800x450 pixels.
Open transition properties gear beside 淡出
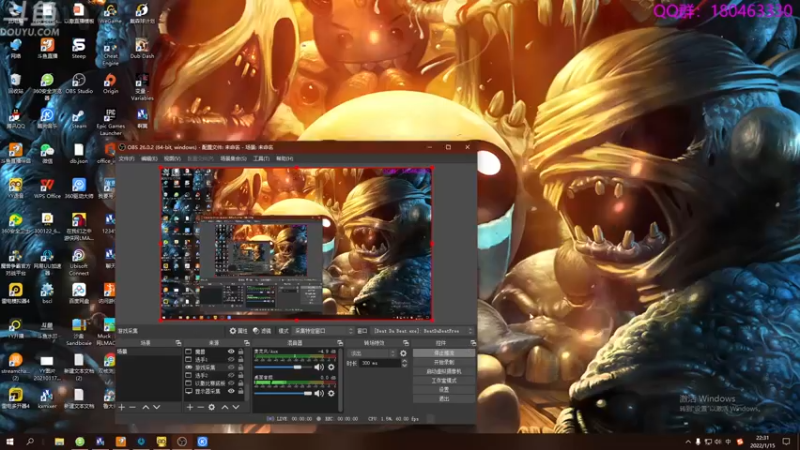click(403, 353)
